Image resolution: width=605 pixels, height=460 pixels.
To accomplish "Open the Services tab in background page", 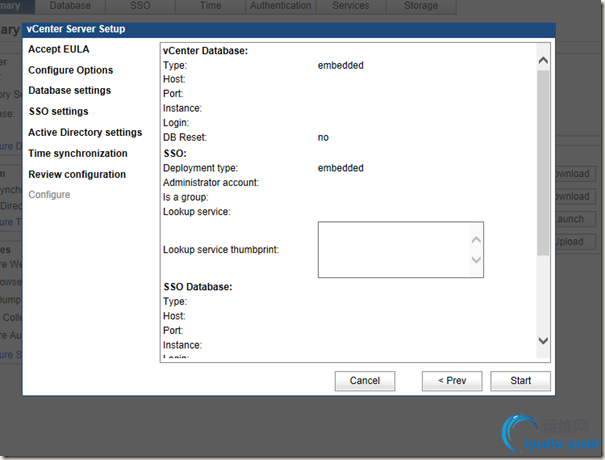I will (x=351, y=6).
